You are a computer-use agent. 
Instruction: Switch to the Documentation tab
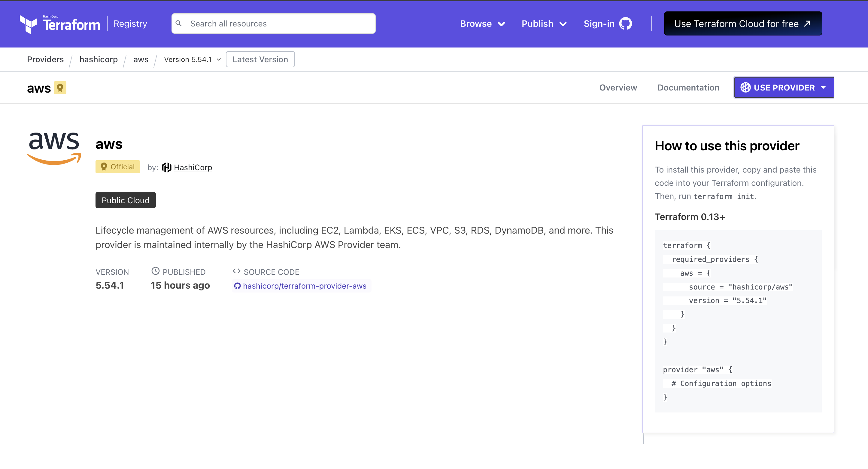click(688, 88)
